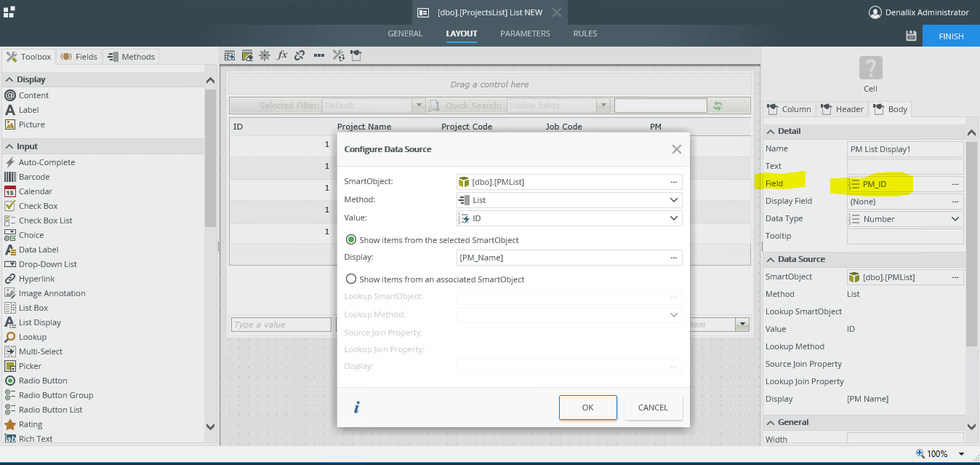Select the Auto-Complete control in Toolbox
The width and height of the screenshot is (980, 465).
pos(40,162)
